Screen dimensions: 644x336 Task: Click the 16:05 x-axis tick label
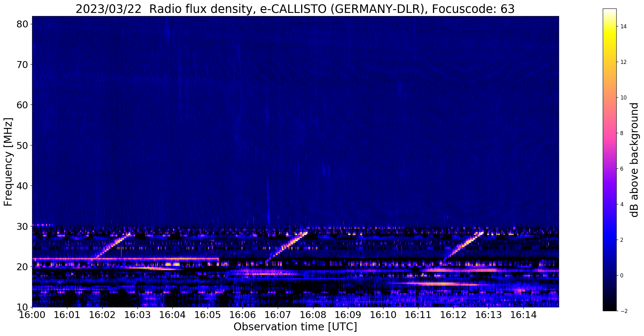tap(208, 315)
